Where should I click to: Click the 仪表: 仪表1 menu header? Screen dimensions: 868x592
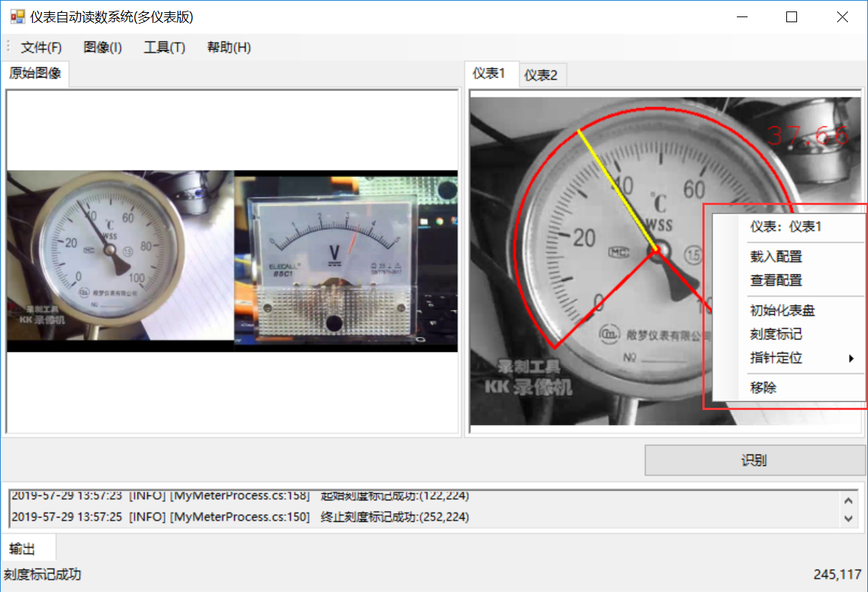(x=785, y=226)
